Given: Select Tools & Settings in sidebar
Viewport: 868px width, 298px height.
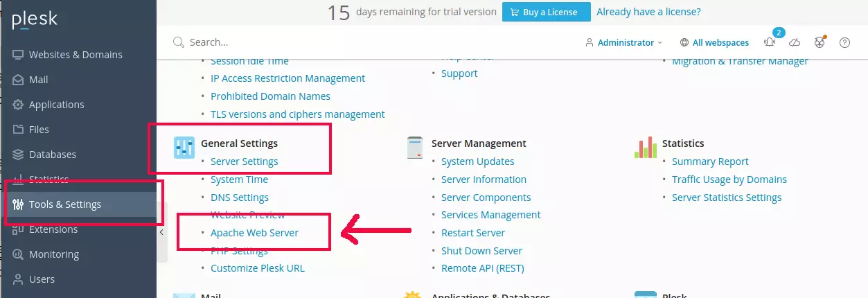Looking at the screenshot, I should click(x=65, y=204).
